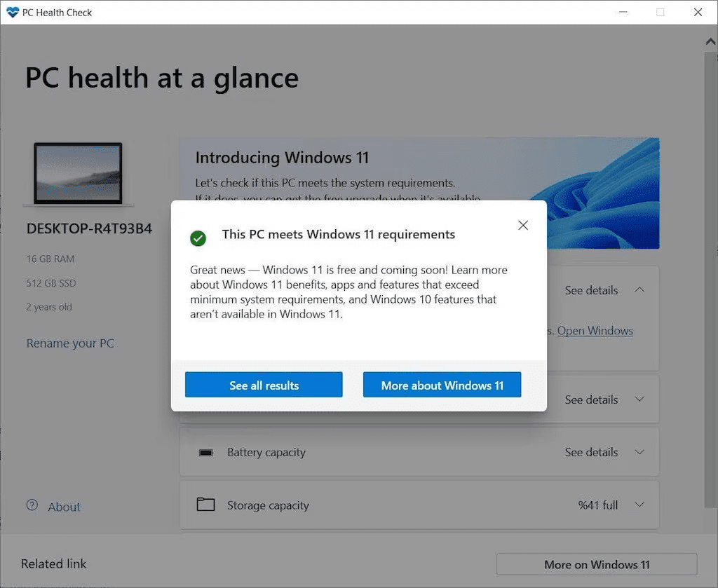Click the question mark icon beside About
718x588 pixels.
(x=32, y=506)
